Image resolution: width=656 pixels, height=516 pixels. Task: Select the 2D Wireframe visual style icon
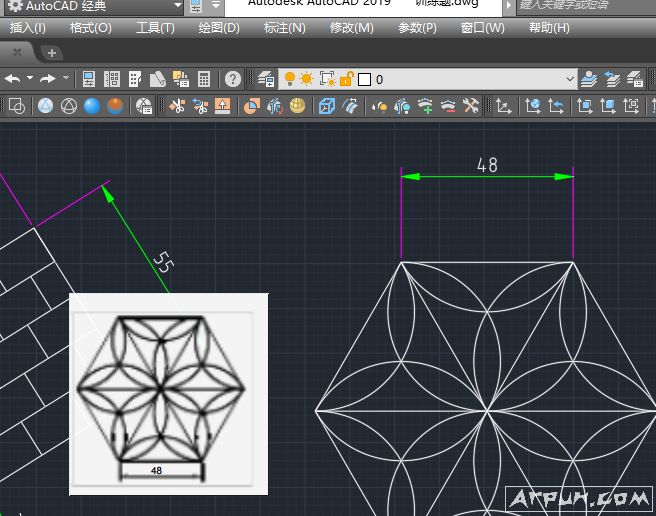(17, 106)
